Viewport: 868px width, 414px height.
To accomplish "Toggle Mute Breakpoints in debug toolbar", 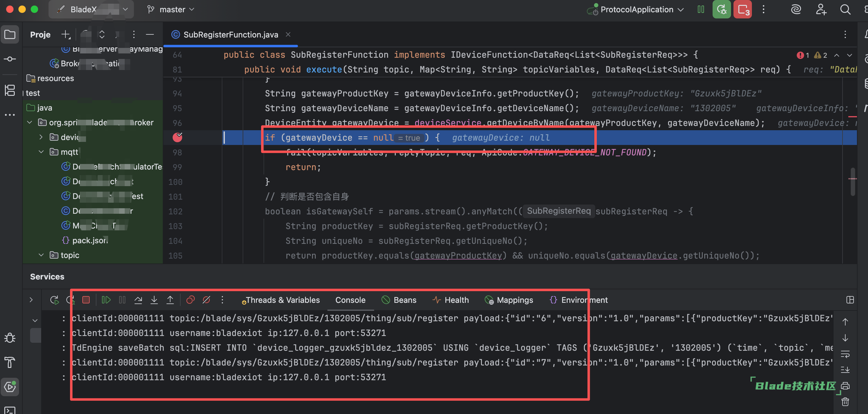I will click(x=206, y=300).
